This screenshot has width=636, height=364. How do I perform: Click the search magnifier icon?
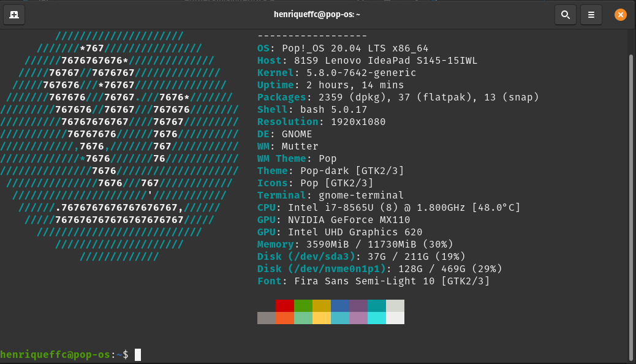click(565, 14)
